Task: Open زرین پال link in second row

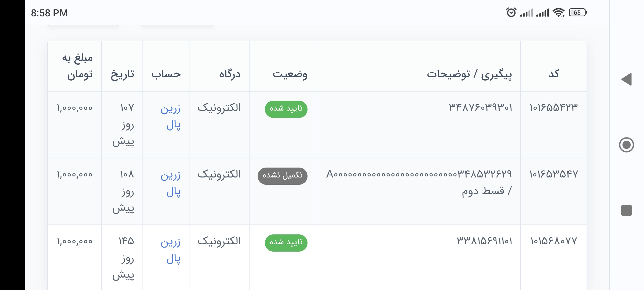Action: coord(171,184)
